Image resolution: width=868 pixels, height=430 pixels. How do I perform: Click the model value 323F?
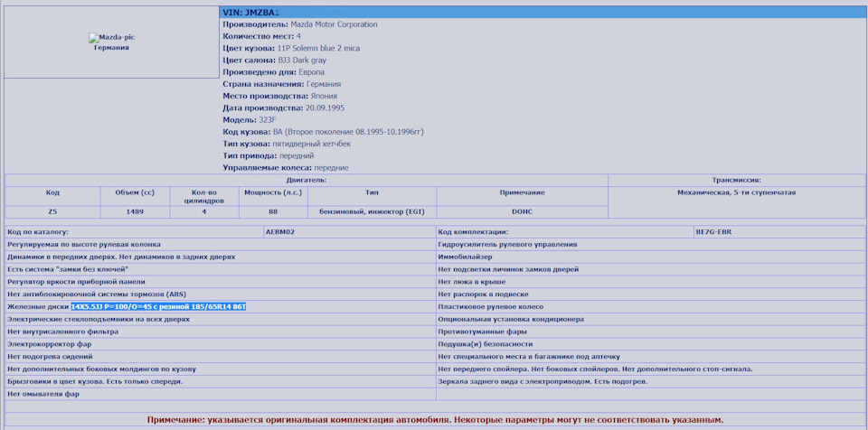(x=268, y=120)
